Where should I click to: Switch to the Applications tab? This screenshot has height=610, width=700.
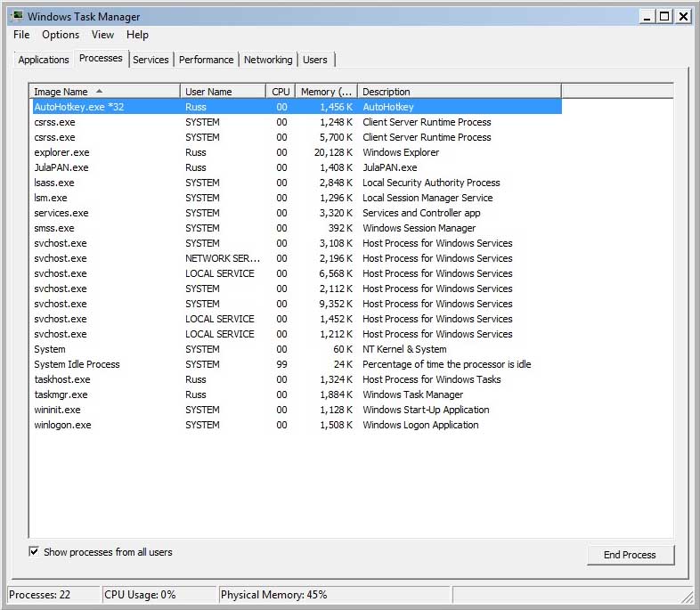click(44, 60)
